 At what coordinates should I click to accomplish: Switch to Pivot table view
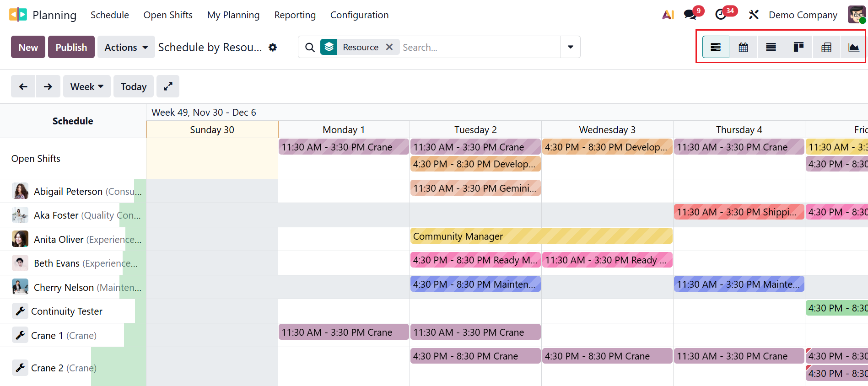(x=826, y=47)
